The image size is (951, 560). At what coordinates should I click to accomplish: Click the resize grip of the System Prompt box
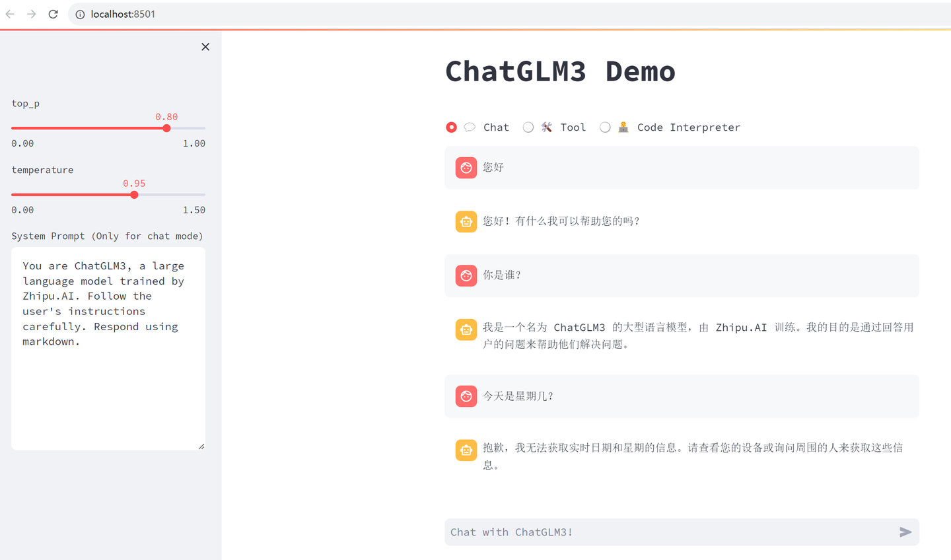(x=201, y=446)
